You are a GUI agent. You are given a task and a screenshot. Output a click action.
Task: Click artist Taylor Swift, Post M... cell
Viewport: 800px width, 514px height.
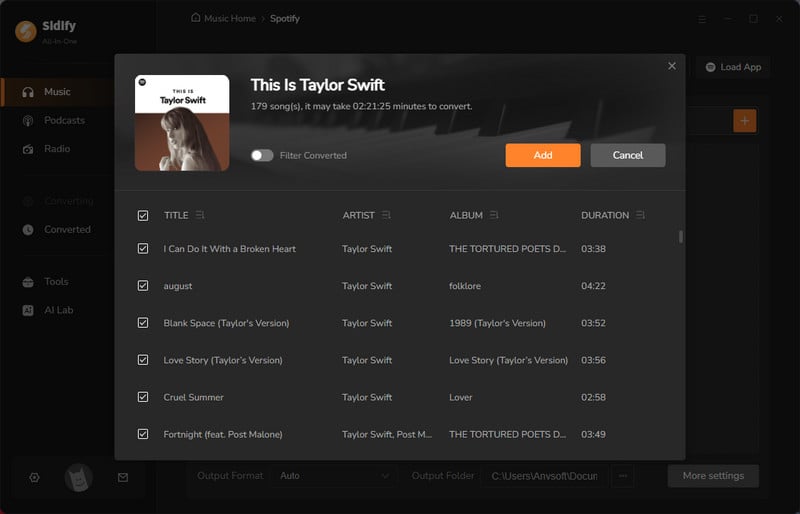pyautogui.click(x=387, y=434)
